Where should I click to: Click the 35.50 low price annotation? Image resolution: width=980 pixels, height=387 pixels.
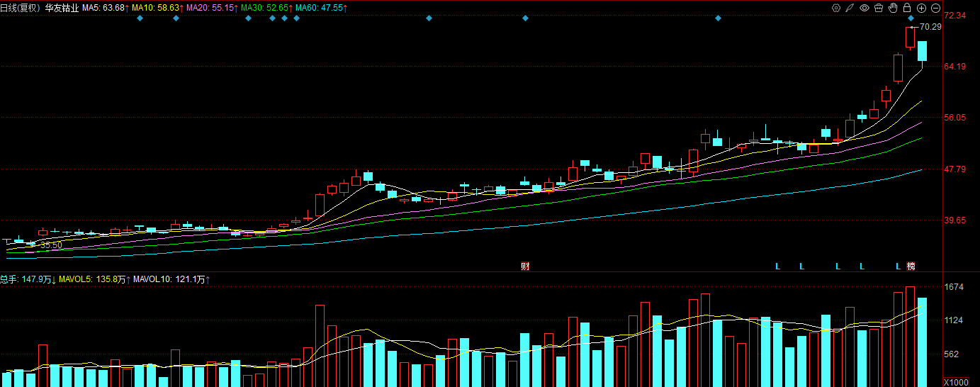click(x=51, y=245)
